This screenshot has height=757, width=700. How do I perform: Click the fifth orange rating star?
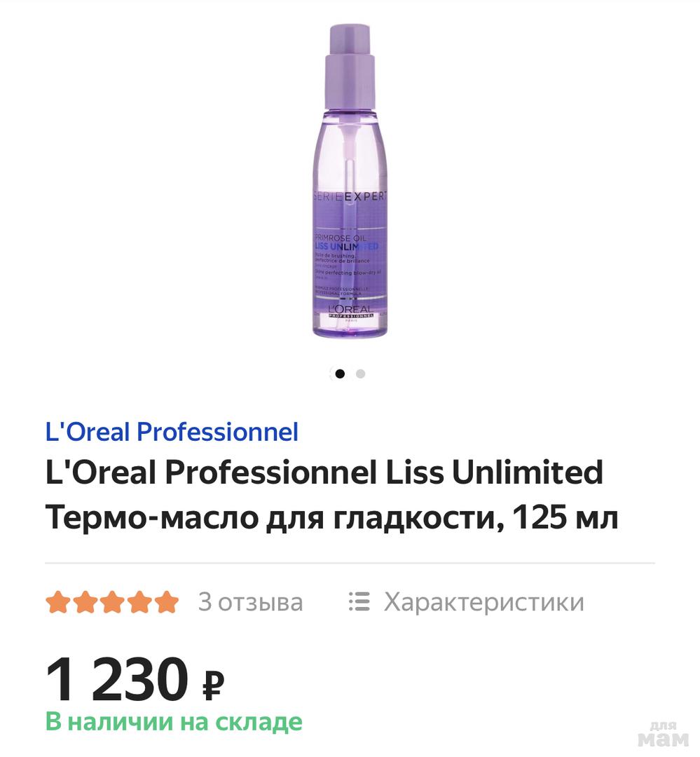167,602
